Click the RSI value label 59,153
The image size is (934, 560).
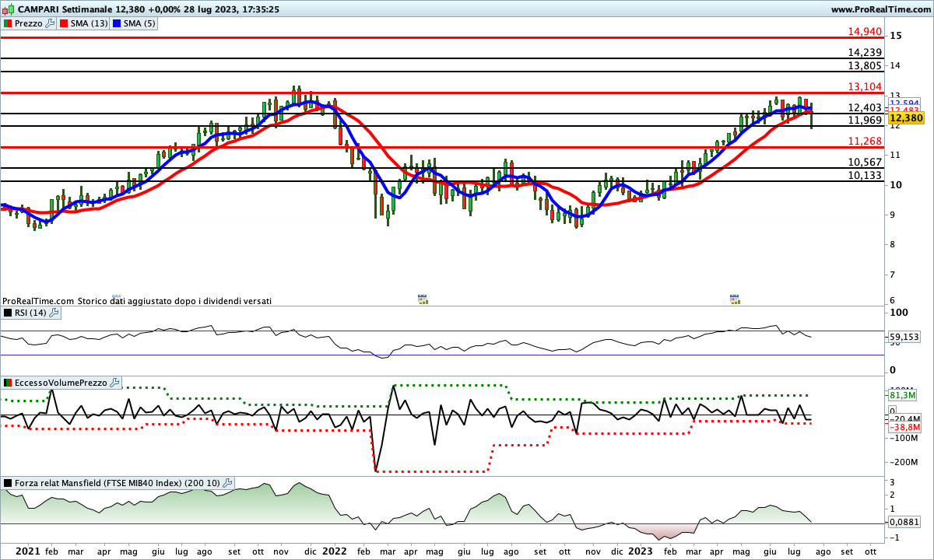click(x=904, y=338)
